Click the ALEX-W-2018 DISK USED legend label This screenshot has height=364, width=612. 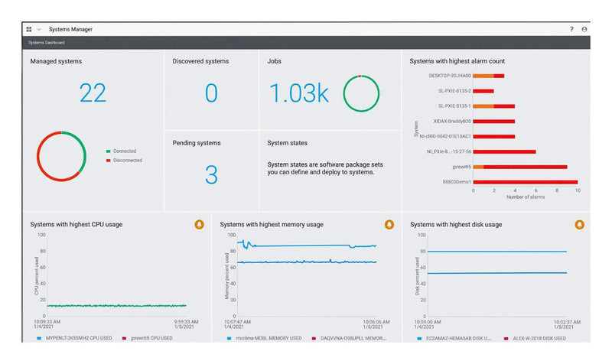(x=539, y=338)
